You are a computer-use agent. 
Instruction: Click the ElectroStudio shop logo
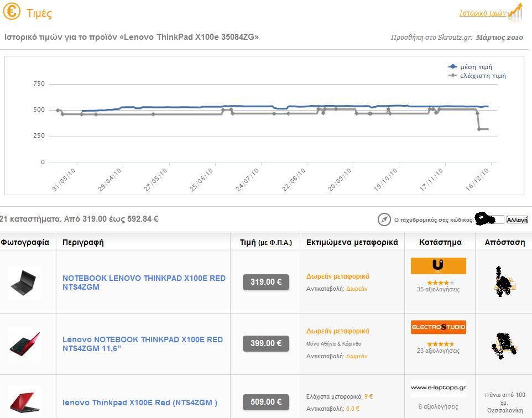point(439,327)
